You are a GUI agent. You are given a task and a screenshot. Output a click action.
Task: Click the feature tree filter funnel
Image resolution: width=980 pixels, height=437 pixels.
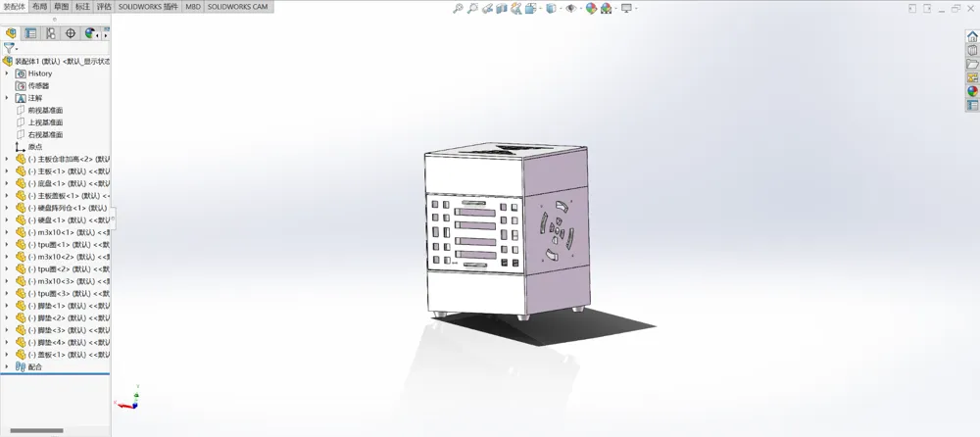(x=9, y=48)
